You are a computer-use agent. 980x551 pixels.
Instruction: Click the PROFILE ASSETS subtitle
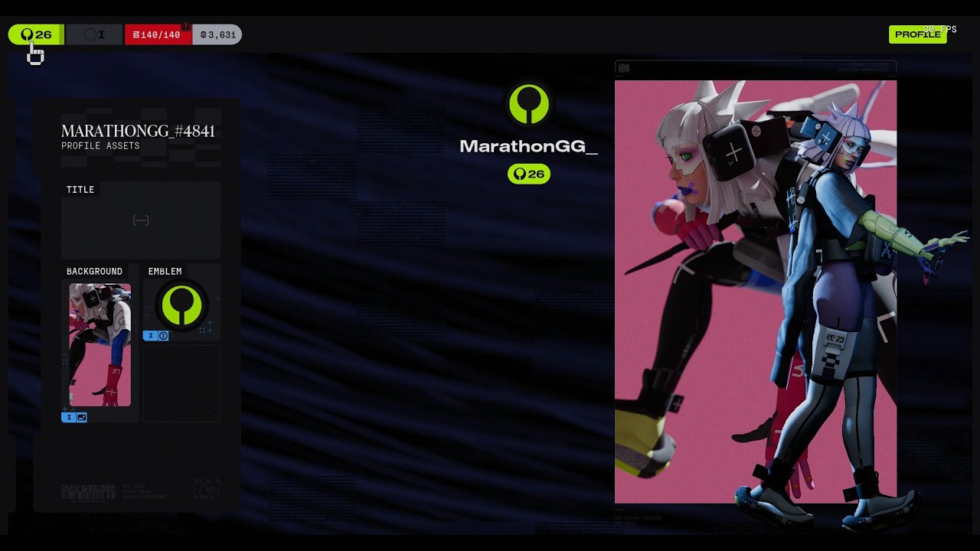point(100,145)
